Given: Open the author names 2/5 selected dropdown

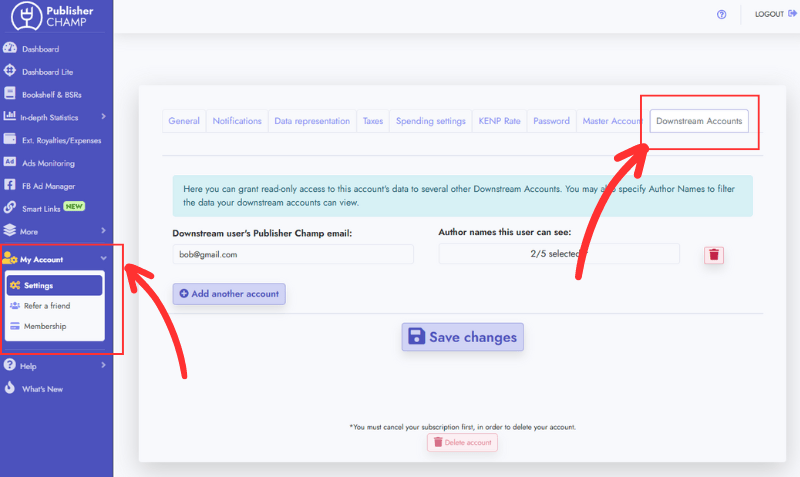Looking at the screenshot, I should point(559,254).
